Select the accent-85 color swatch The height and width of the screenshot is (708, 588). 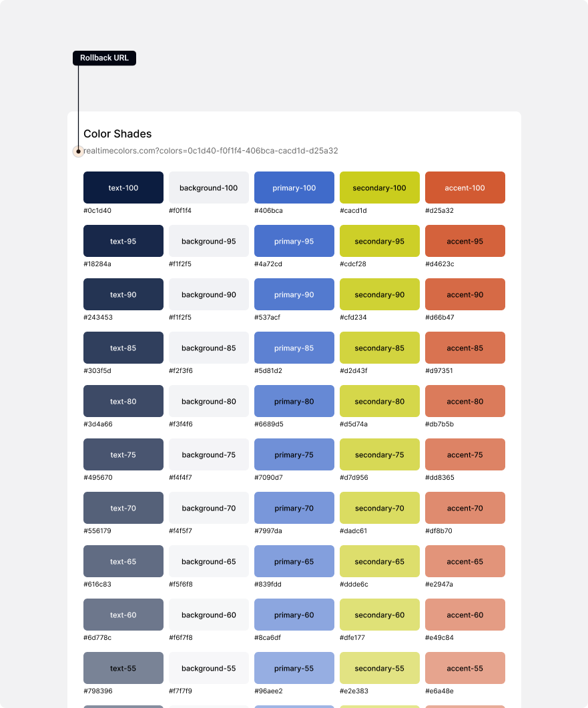pyautogui.click(x=465, y=348)
